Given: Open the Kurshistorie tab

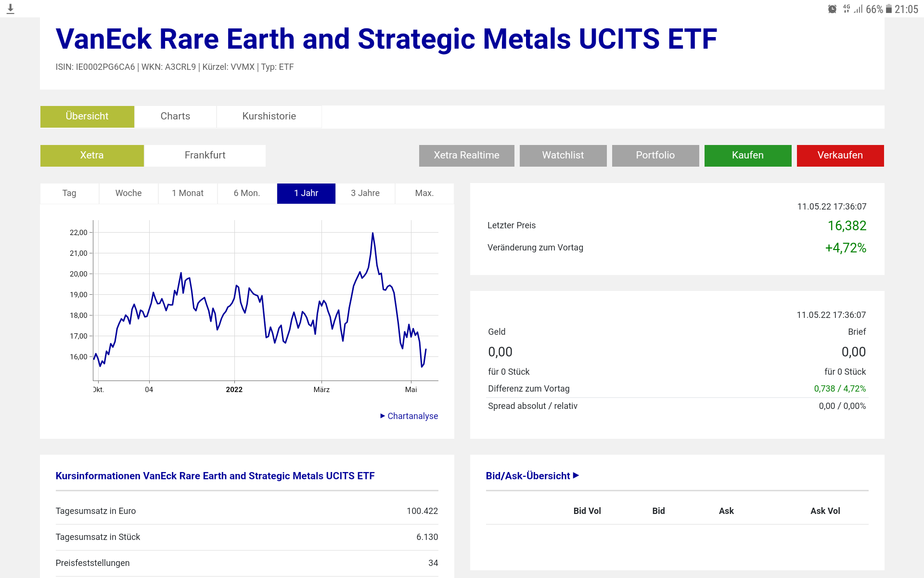Looking at the screenshot, I should [269, 117].
